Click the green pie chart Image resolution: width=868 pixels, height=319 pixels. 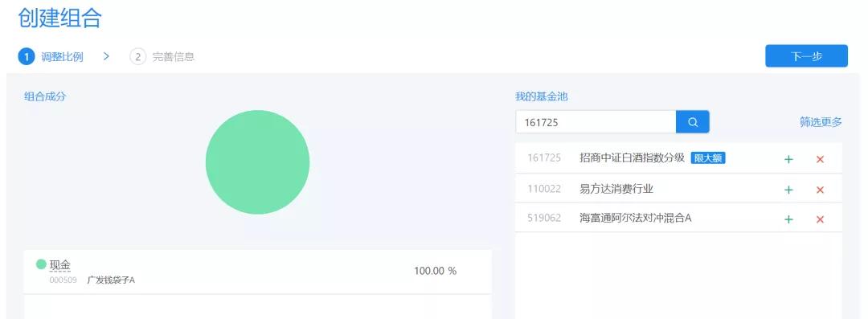[257, 162]
